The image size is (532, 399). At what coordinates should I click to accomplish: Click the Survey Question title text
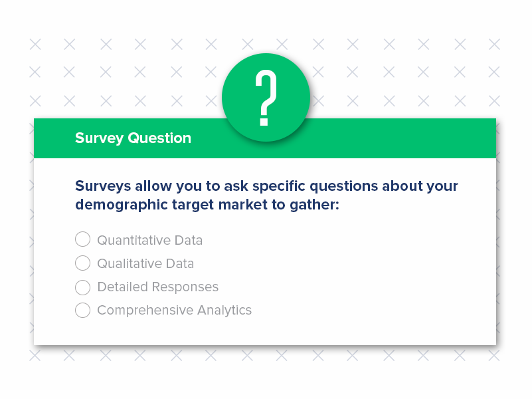point(132,138)
